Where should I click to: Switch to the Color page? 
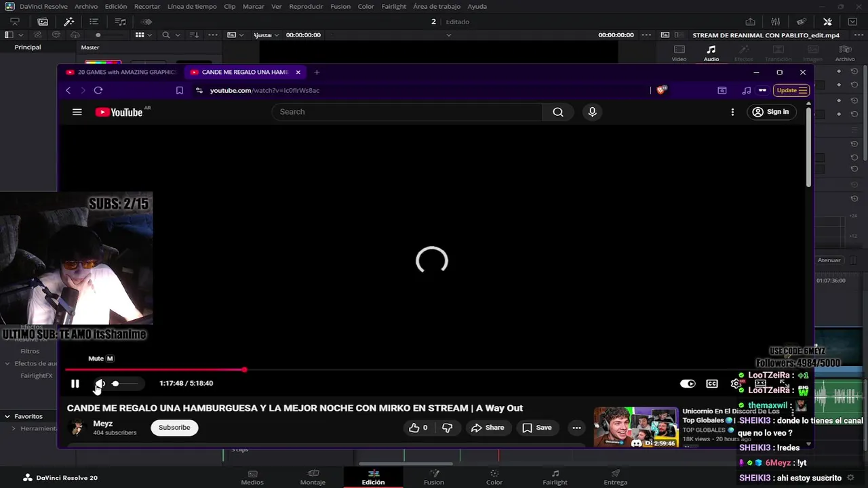pyautogui.click(x=494, y=477)
